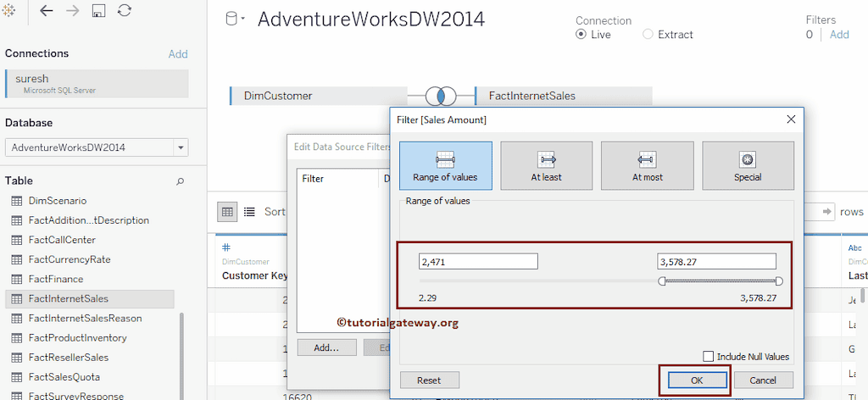Select the suresh SQL Server connection

point(97,84)
